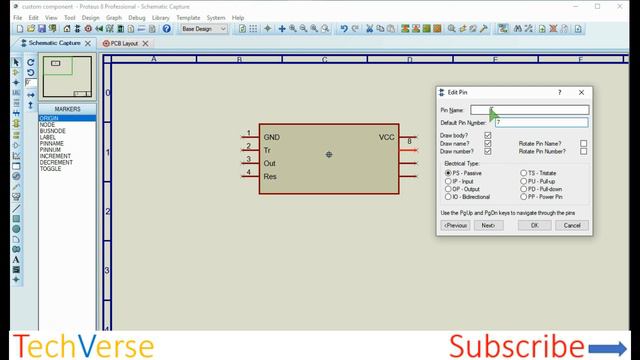The width and height of the screenshot is (640, 360).
Task: Rotate clockwise using the rotate icon
Action: tap(31, 62)
